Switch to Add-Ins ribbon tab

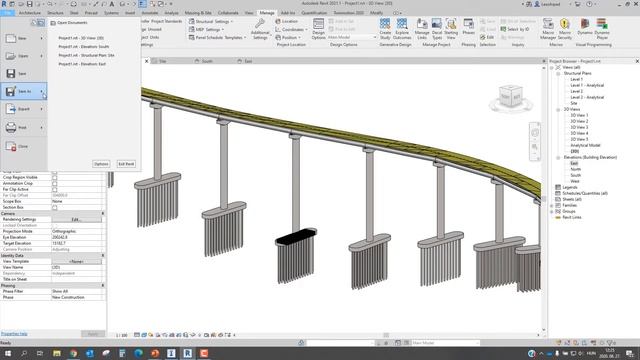pos(288,13)
